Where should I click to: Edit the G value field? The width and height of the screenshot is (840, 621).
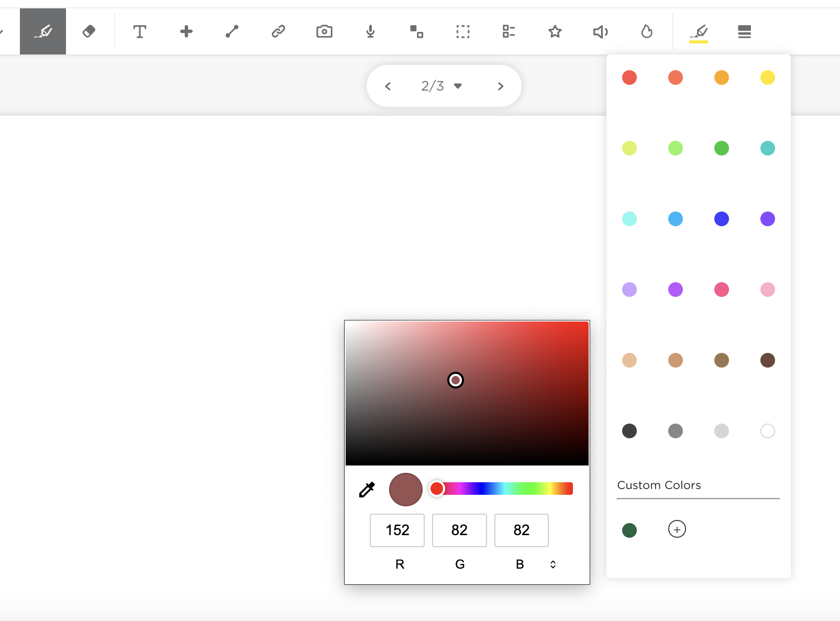pyautogui.click(x=459, y=530)
